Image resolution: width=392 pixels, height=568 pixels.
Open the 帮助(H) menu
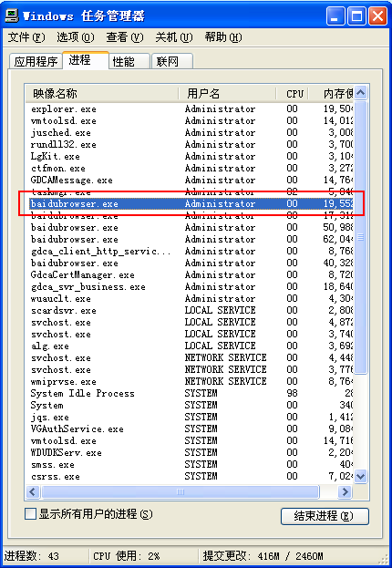pos(223,37)
